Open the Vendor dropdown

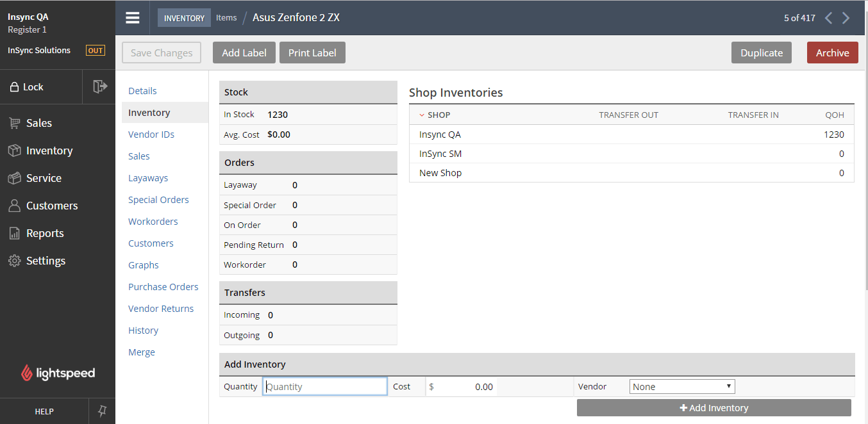682,387
